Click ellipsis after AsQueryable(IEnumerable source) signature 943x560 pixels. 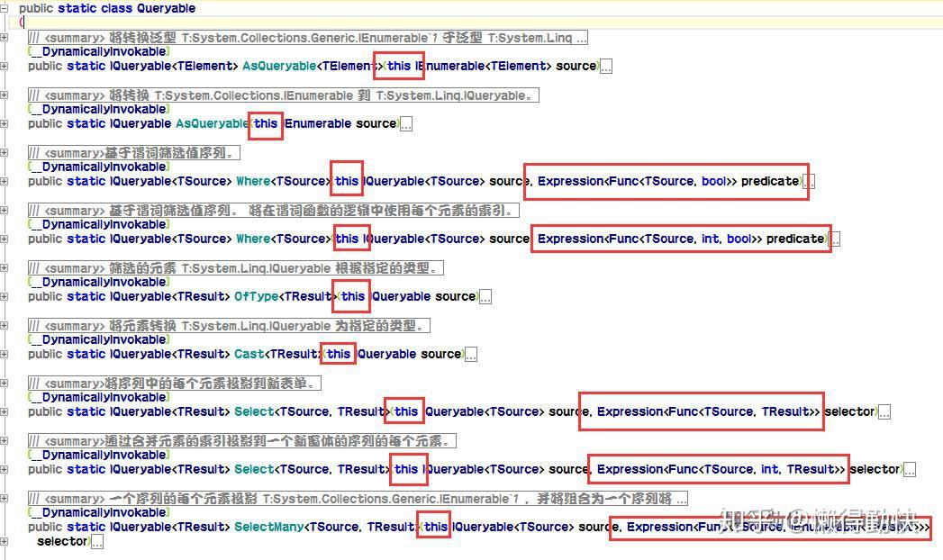(405, 123)
